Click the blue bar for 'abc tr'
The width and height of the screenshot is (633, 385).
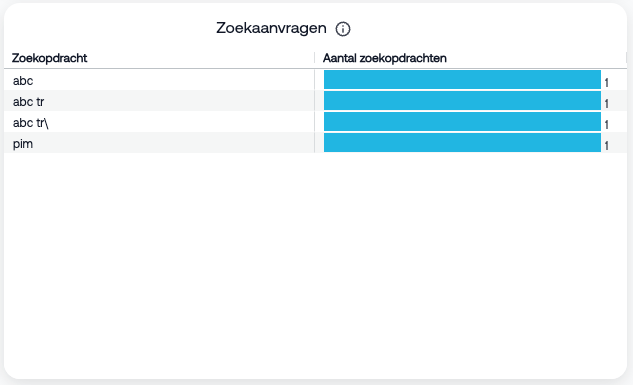[462, 100]
